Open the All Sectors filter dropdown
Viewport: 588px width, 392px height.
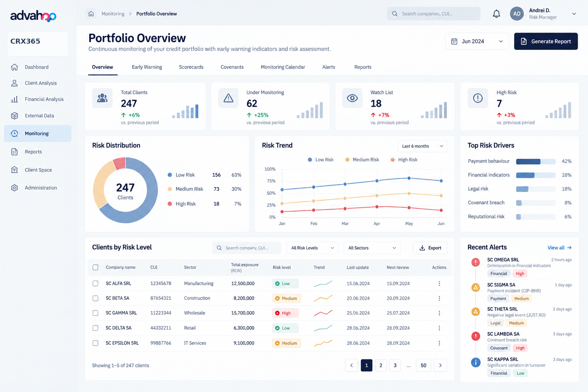372,248
